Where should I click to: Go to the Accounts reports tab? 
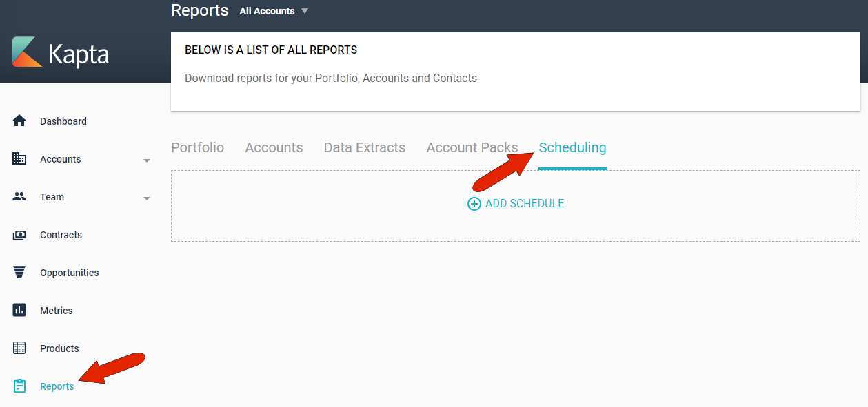pyautogui.click(x=274, y=147)
